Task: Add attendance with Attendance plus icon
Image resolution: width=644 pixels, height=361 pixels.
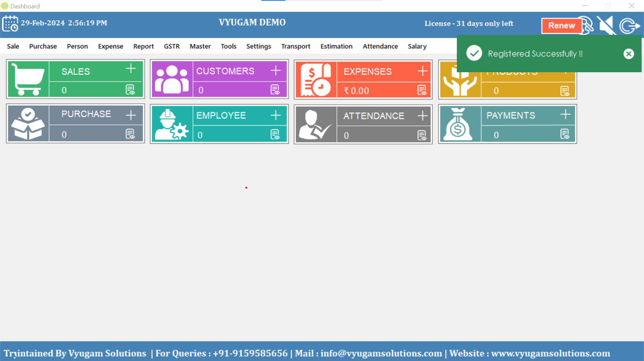Action: [x=423, y=116]
